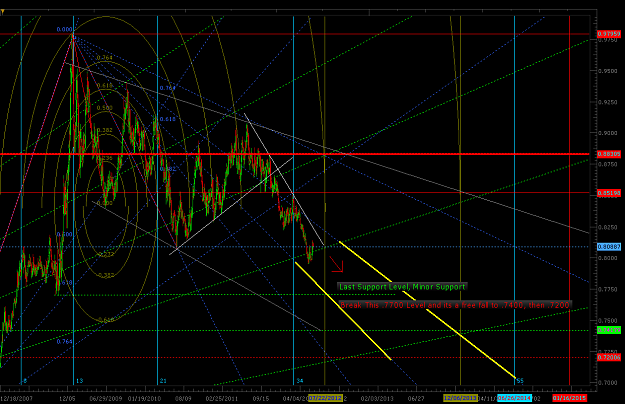Image resolution: width=625 pixels, height=404 pixels.
Task: Select the blue 0.80887 current price tag
Action: [609, 247]
